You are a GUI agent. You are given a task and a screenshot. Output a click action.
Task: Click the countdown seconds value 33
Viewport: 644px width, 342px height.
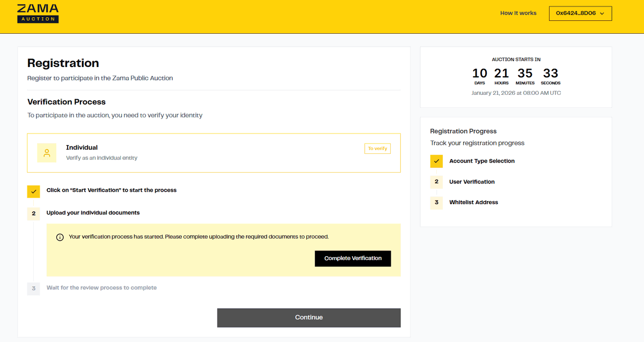click(551, 73)
